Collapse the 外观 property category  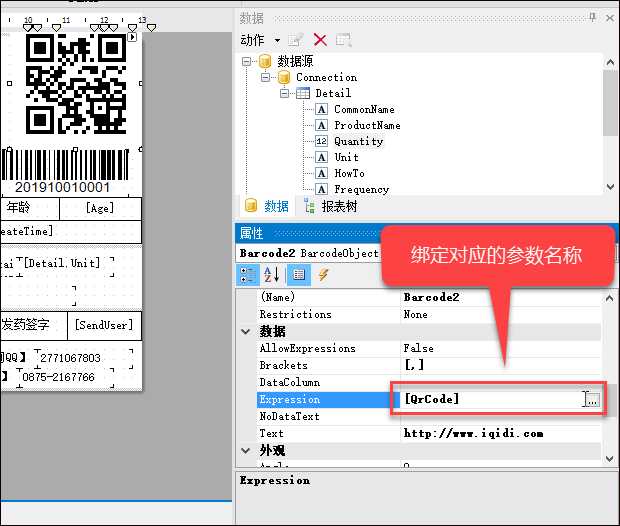point(246,450)
